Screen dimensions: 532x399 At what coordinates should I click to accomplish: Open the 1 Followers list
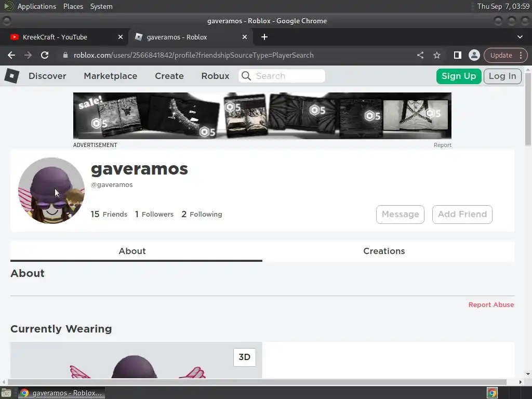[154, 214]
